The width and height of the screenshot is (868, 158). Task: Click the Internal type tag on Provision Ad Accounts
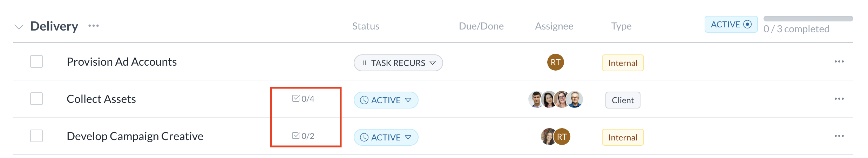tap(623, 63)
